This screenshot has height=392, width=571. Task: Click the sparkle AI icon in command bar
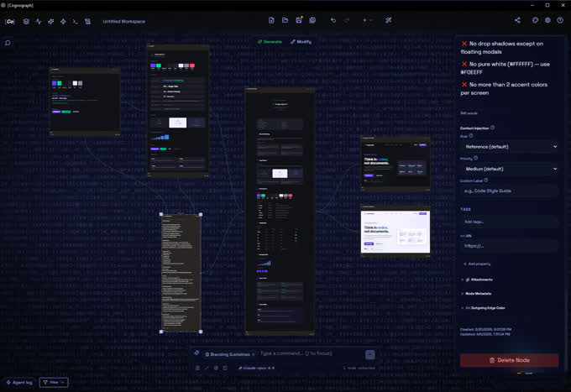coord(196,353)
